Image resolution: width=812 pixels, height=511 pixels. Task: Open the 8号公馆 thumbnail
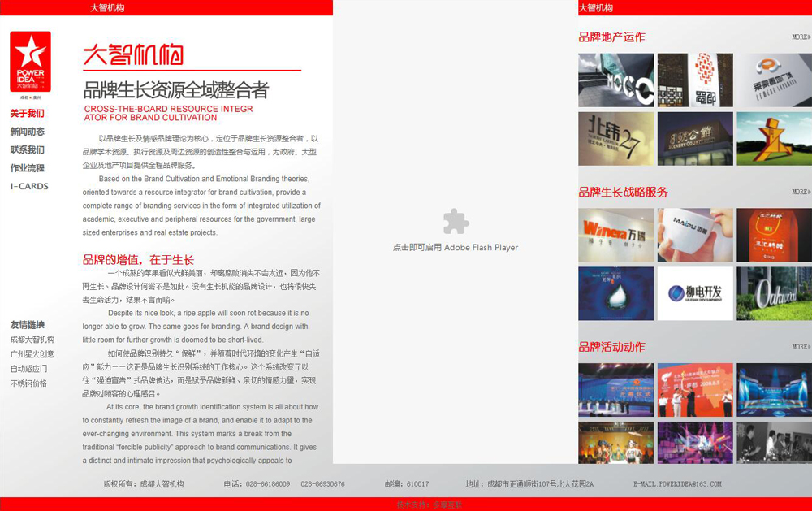[695, 139]
